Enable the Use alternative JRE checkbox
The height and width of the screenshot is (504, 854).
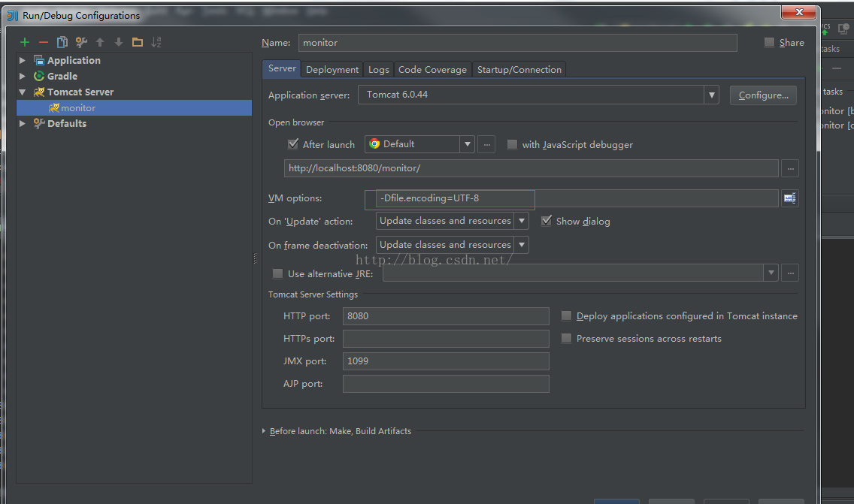pos(277,273)
